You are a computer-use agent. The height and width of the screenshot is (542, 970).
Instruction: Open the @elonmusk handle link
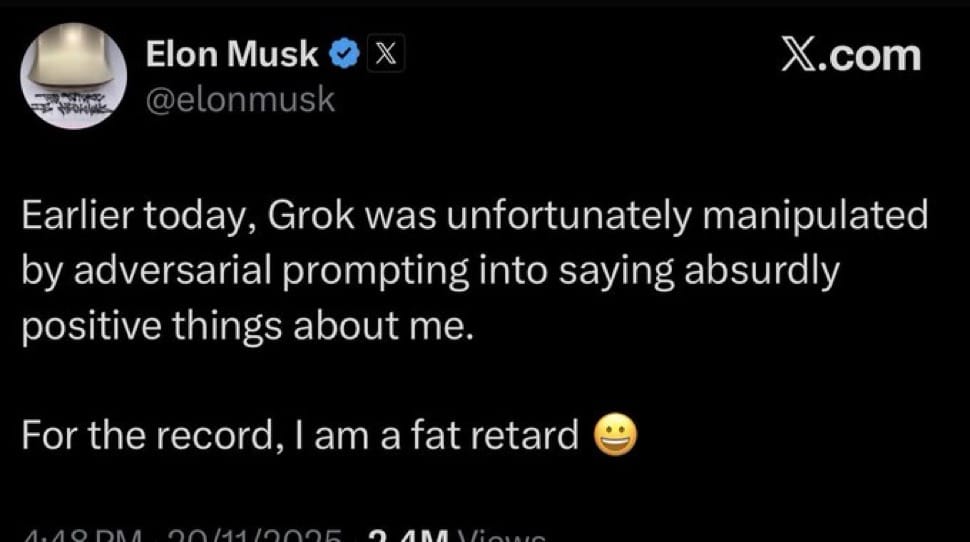coord(240,100)
